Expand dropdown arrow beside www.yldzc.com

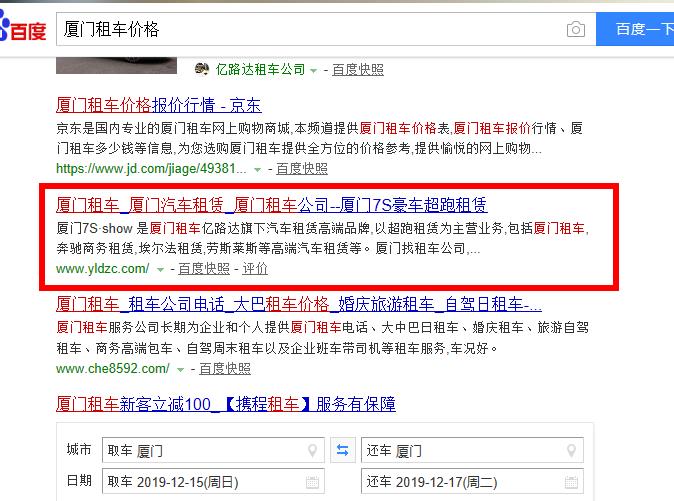[160, 270]
